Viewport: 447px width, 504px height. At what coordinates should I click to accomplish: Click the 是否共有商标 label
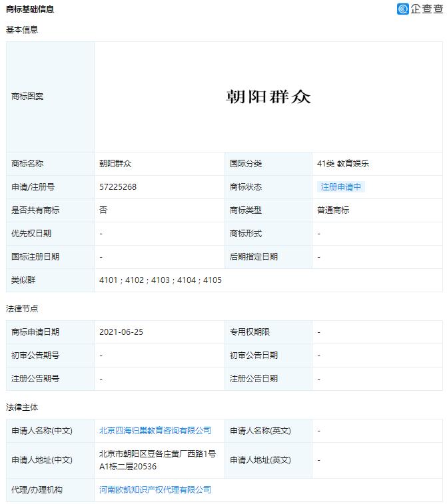click(x=35, y=210)
